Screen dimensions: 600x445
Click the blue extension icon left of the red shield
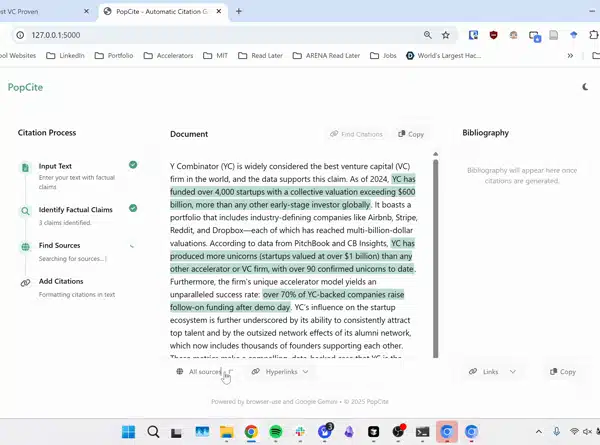[x=473, y=35]
